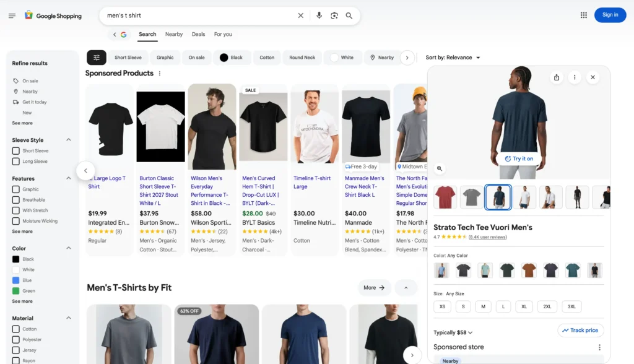634x364 pixels.
Task: Open More men's t-shirts by fit
Action: (x=374, y=288)
